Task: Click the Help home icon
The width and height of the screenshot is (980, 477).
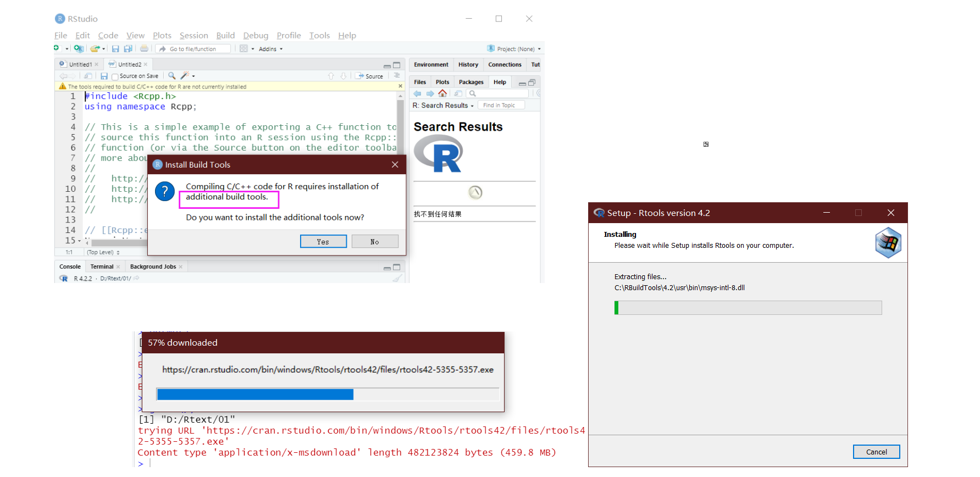Action: click(442, 93)
